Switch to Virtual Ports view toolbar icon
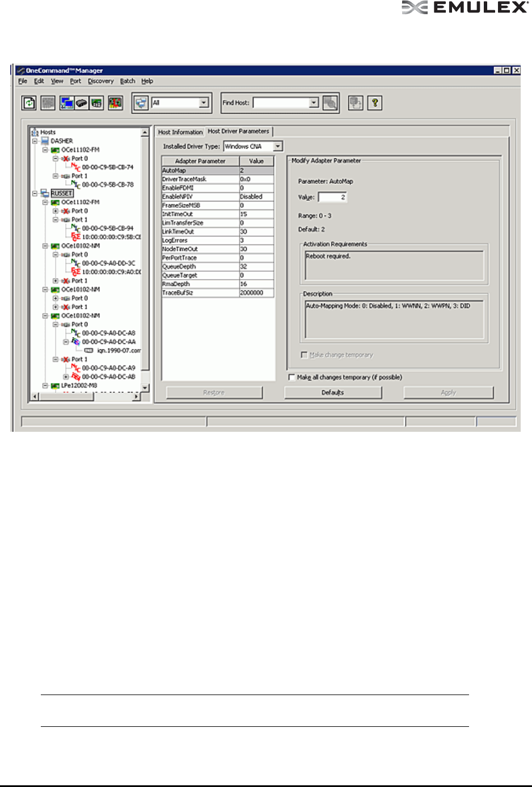 click(97, 103)
